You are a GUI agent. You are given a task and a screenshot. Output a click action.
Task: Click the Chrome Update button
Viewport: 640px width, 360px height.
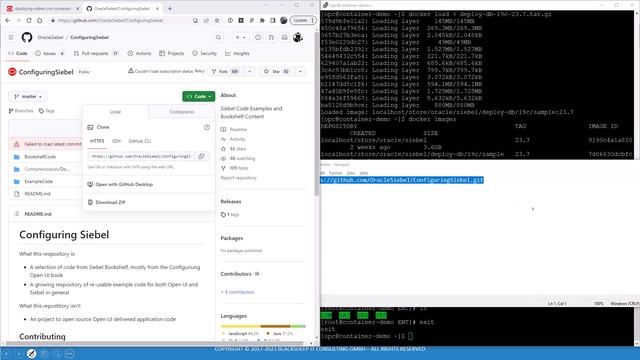tap(300, 20)
